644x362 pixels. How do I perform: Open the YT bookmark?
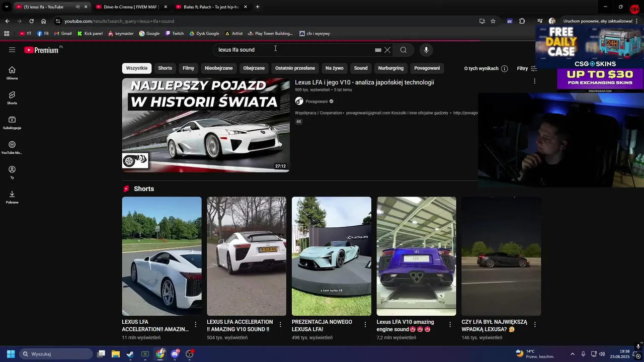point(25,34)
